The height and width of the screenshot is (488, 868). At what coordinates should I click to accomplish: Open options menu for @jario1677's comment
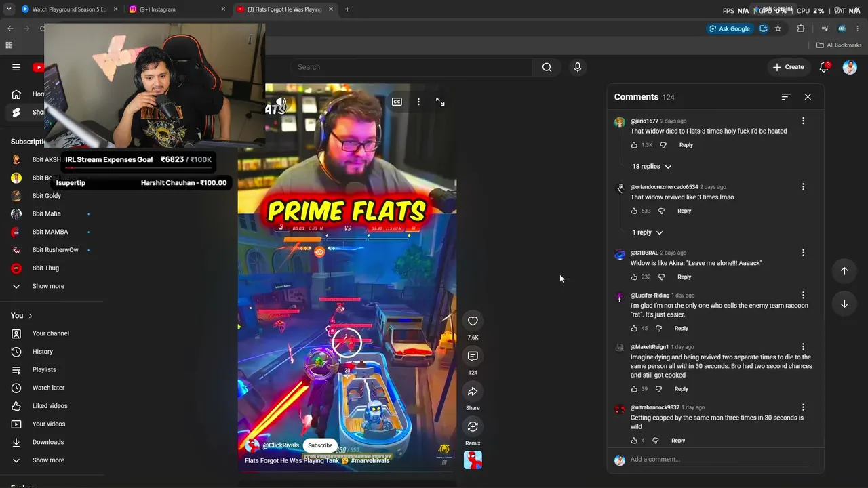coord(804,121)
